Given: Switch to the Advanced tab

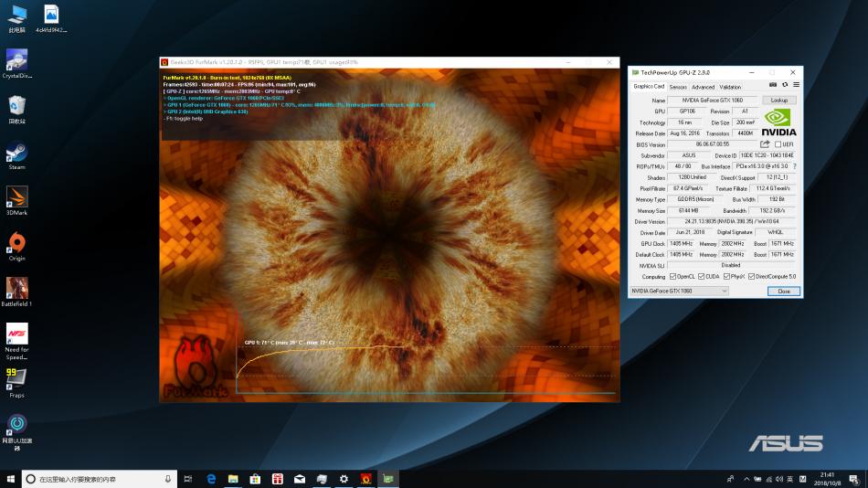Looking at the screenshot, I should click(x=703, y=87).
